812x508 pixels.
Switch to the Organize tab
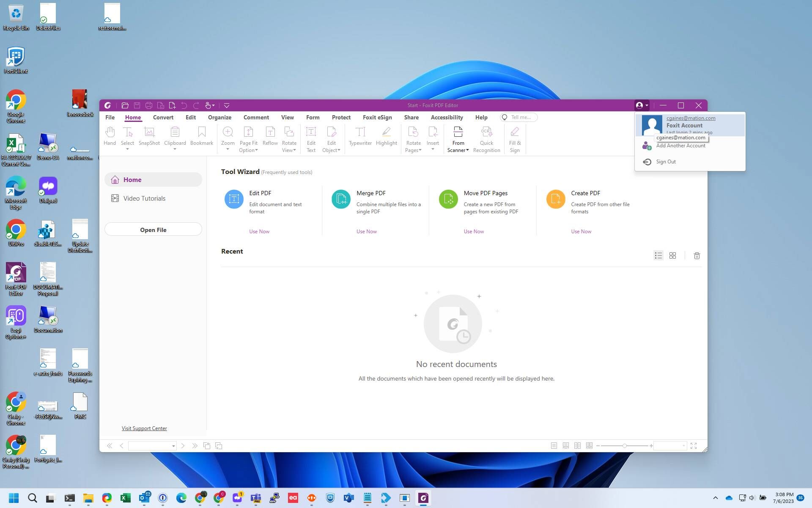point(219,117)
